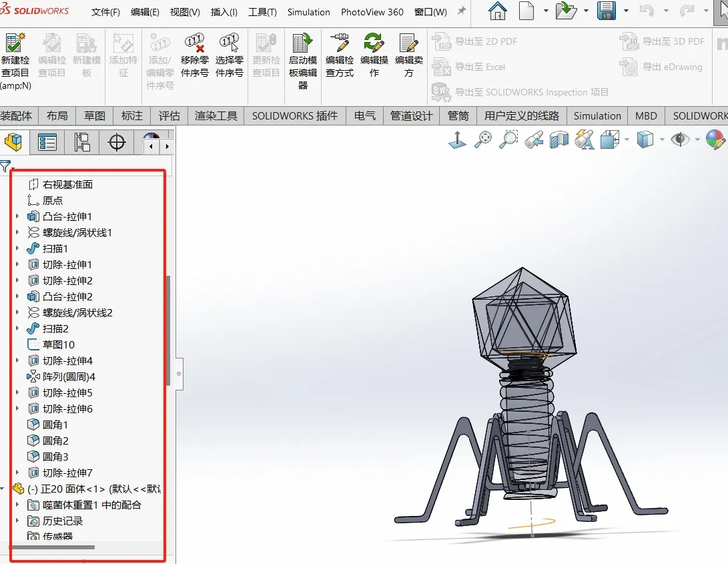Viewport: 728px width, 564px height.
Task: Click 导出至 2D PDF button
Action: [x=475, y=41]
